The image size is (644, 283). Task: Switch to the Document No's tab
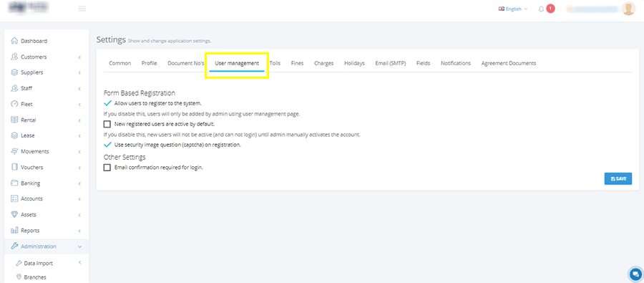pos(186,63)
